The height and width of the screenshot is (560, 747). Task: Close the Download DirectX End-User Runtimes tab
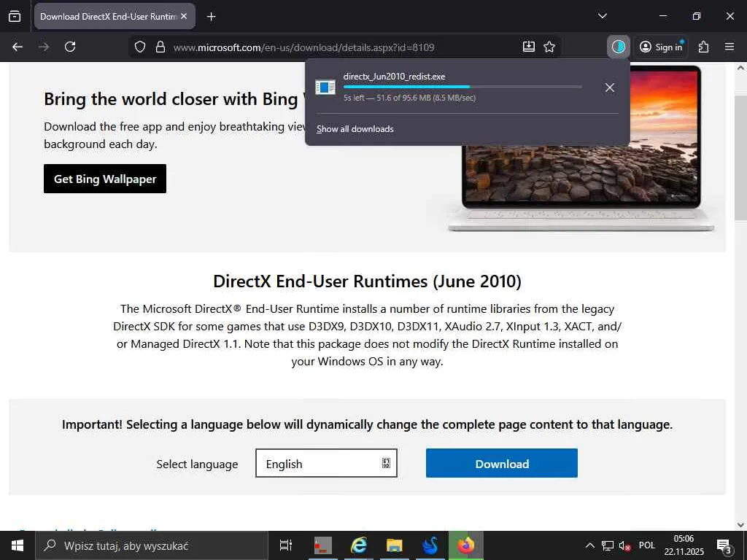pos(184,16)
